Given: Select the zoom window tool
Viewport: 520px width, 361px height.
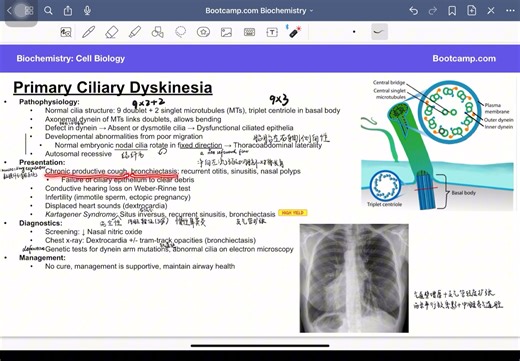Looking at the screenshot, I should [x=66, y=32].
